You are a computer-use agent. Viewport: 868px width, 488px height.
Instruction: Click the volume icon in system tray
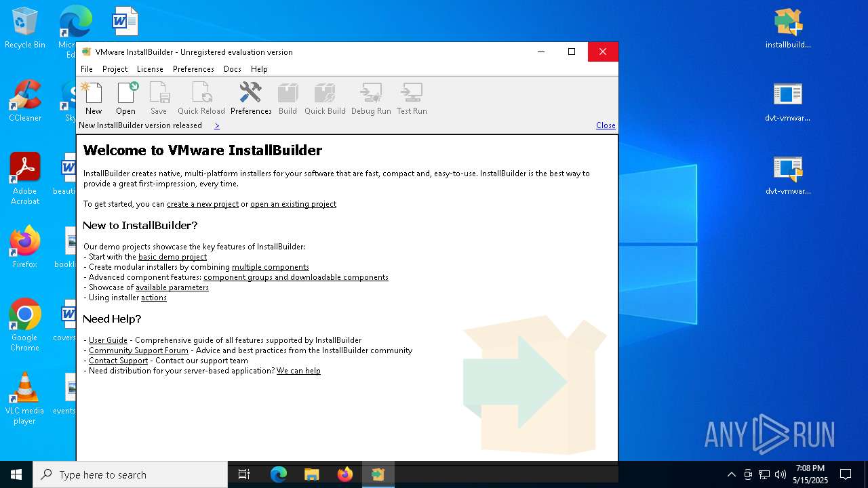tap(781, 474)
